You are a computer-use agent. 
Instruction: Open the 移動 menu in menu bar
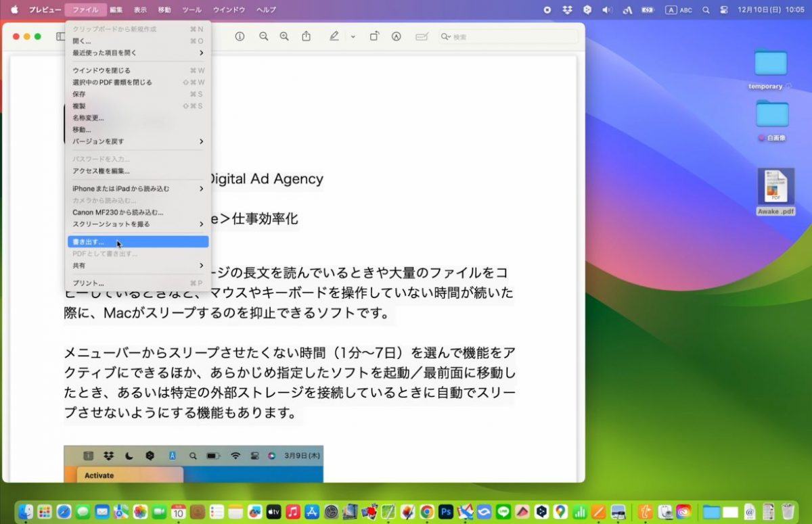164,10
